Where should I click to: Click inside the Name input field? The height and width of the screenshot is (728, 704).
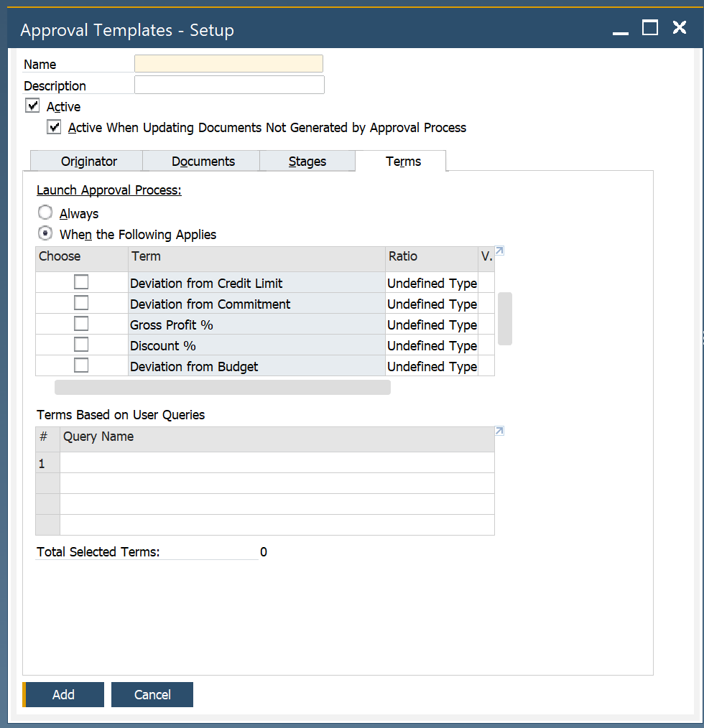click(x=228, y=63)
